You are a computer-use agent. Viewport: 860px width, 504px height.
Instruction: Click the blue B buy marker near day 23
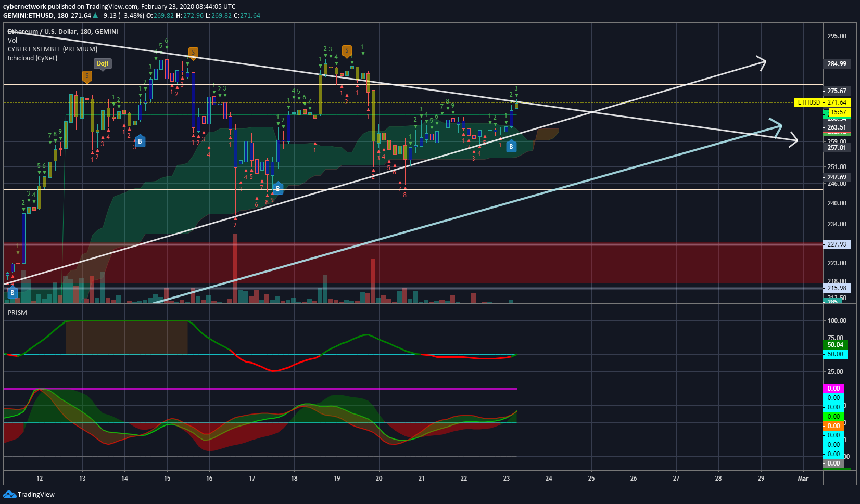(511, 147)
